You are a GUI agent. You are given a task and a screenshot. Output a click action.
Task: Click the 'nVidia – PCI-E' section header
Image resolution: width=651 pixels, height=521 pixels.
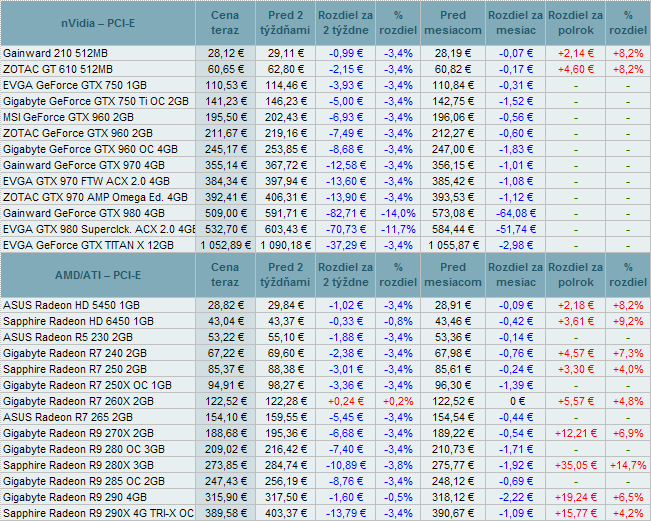point(98,23)
